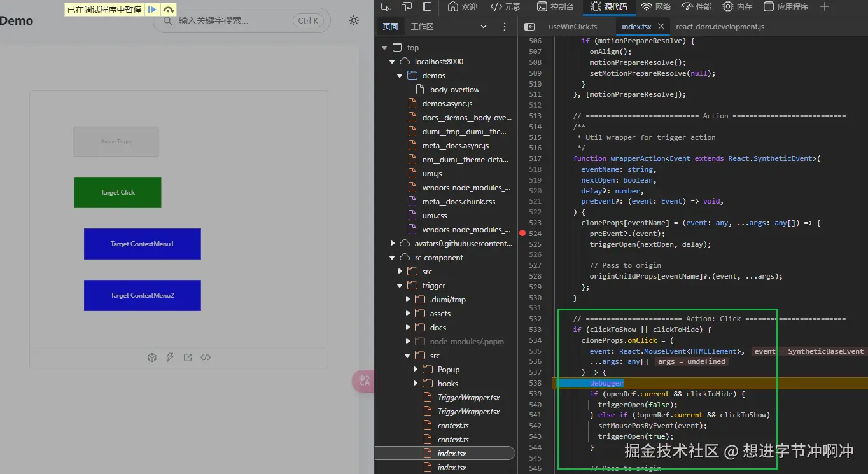Toggle light/dark theme sun icon
The width and height of the screenshot is (868, 474).
pos(354,20)
